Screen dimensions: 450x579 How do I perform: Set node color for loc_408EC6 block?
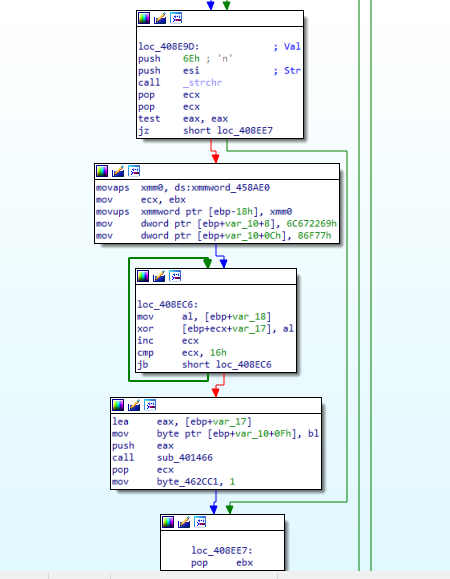[143, 276]
